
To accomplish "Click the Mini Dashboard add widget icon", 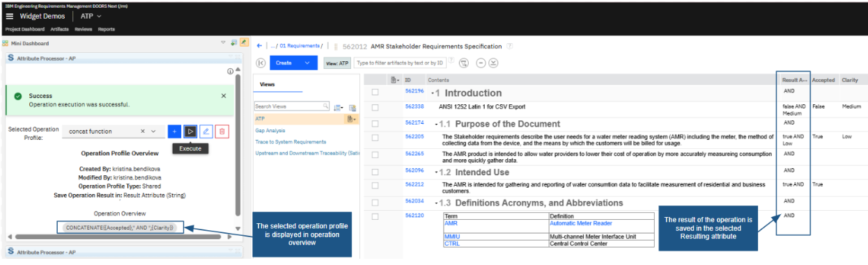I will pyautogui.click(x=233, y=42).
